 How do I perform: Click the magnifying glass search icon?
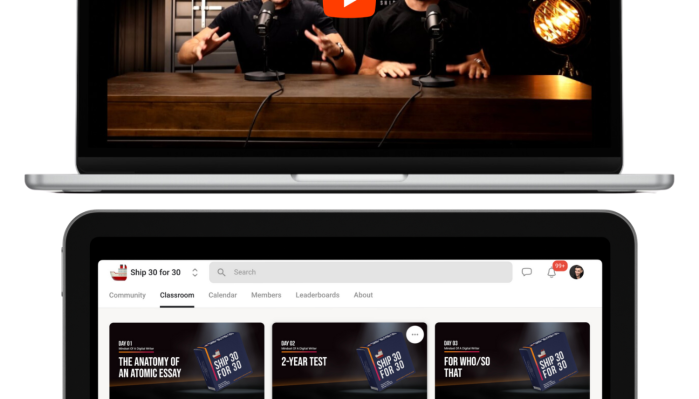coord(221,272)
